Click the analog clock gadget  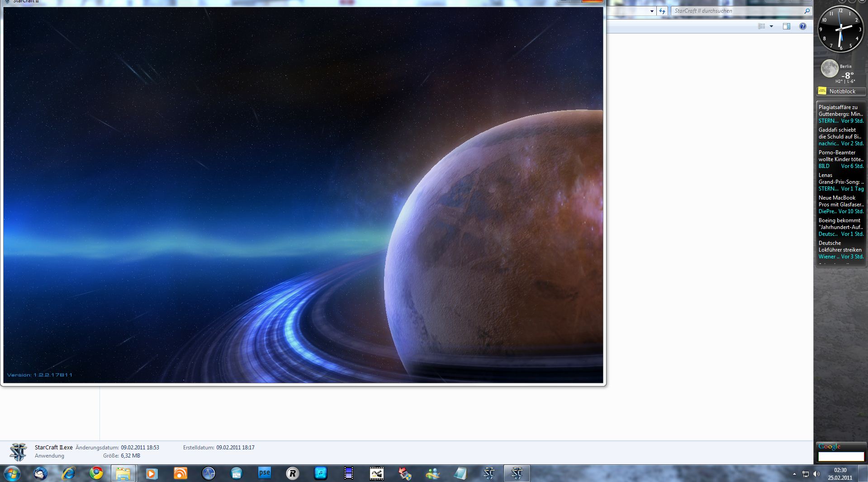tap(840, 29)
